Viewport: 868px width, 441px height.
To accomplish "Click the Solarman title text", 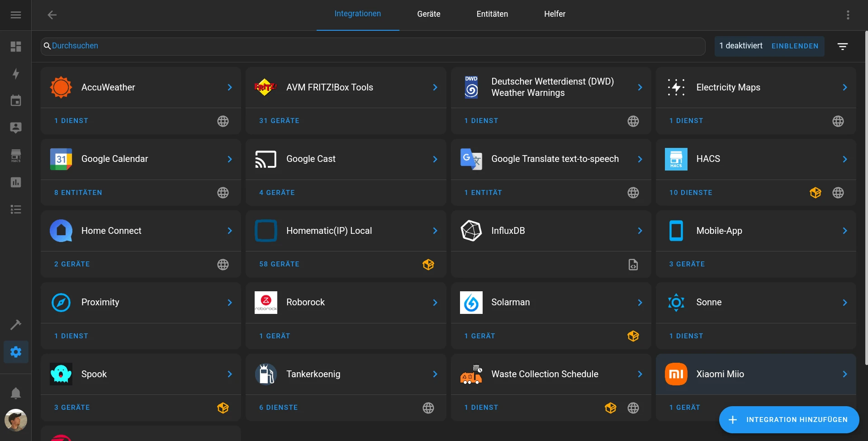I will [x=511, y=302].
